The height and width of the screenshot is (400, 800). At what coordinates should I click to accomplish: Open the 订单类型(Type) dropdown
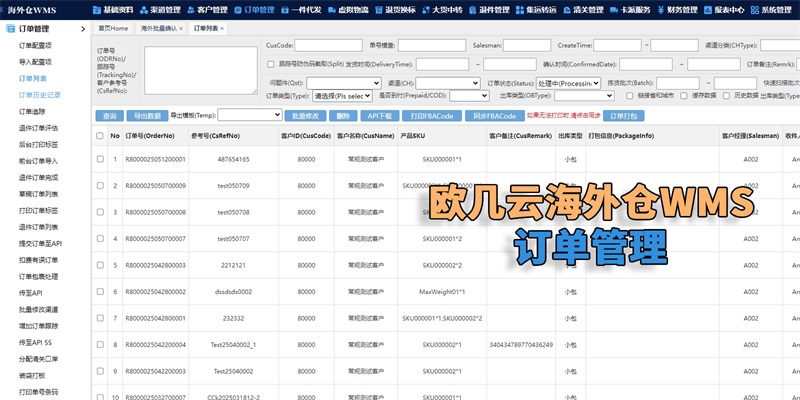point(343,95)
